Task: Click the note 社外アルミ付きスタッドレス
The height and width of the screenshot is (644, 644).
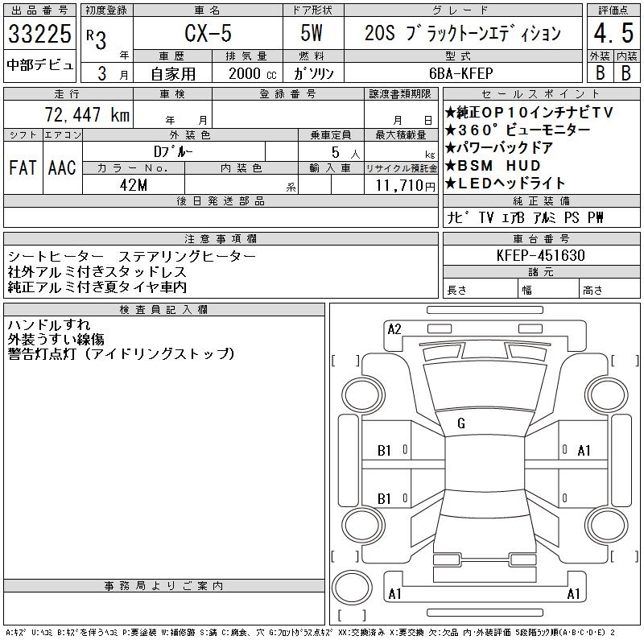Action: click(x=97, y=271)
